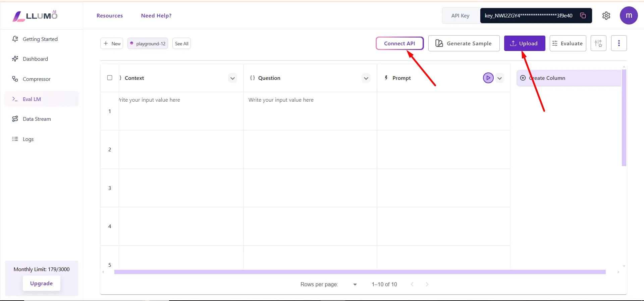Click the horizontal table scrollbar
644x301 pixels.
coord(360,272)
